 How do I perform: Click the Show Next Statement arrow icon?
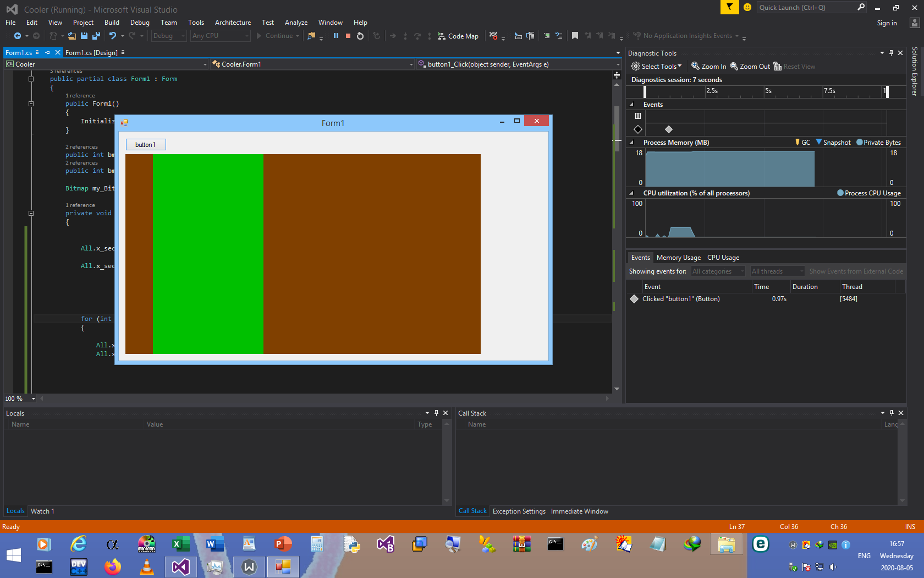tap(393, 36)
